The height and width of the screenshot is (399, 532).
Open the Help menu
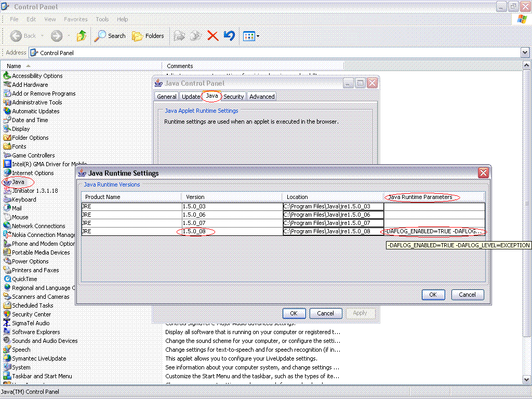[123, 19]
